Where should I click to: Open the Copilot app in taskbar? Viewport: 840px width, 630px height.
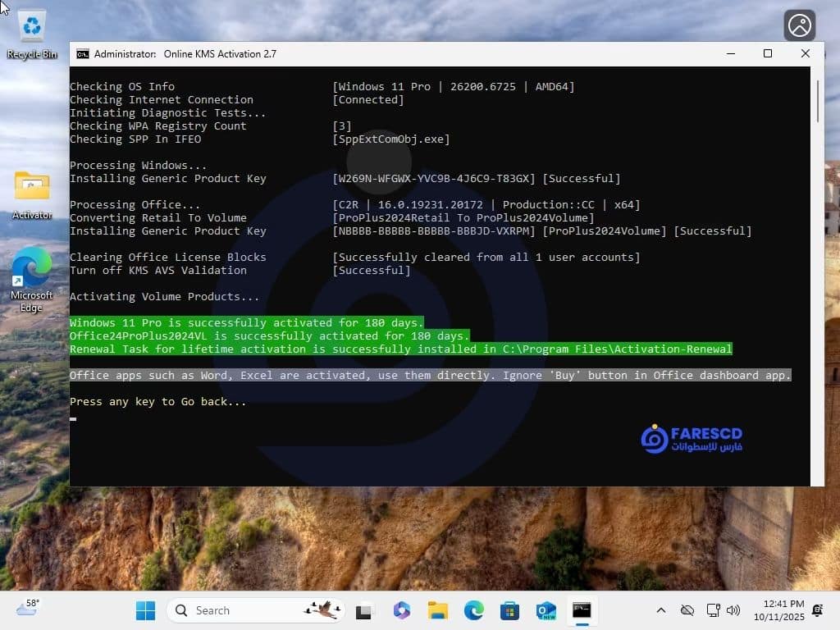[x=401, y=610]
